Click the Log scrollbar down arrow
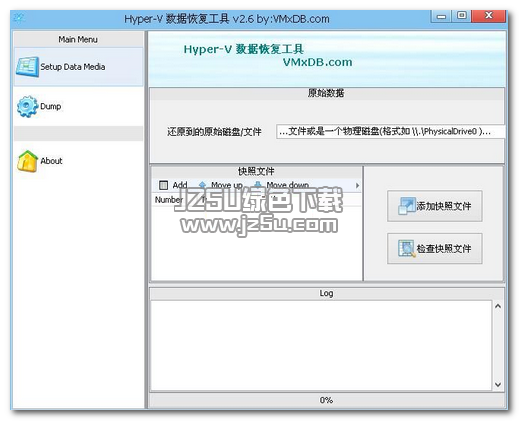Screen dimensions: 519x421 pyautogui.click(x=498, y=385)
